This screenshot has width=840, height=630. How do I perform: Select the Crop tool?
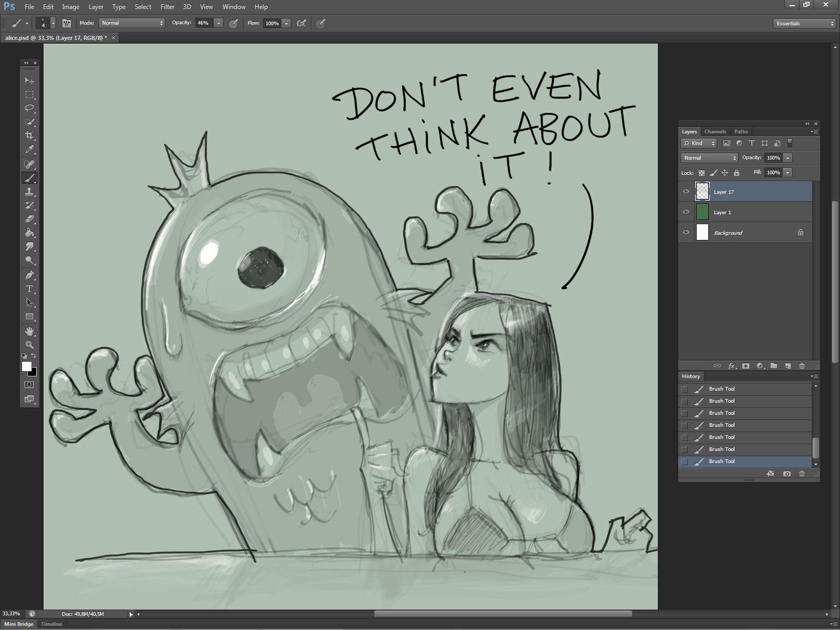click(29, 135)
